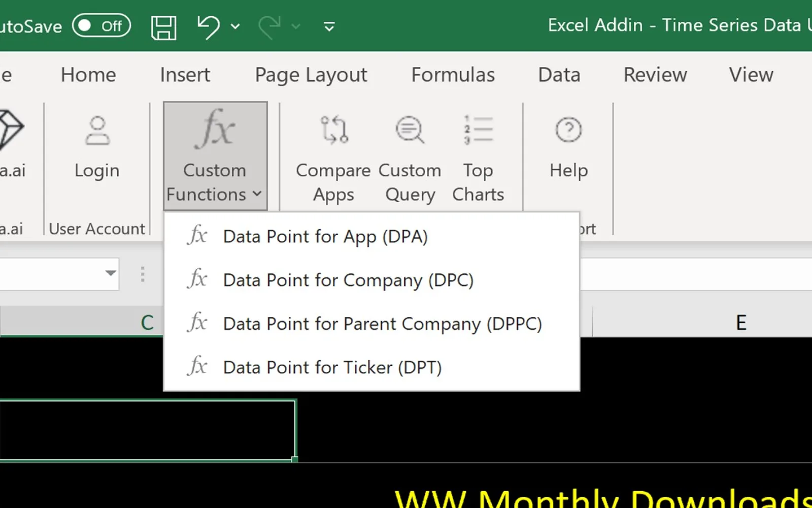Select Data Point for Company (DPC)
Image resolution: width=812 pixels, height=508 pixels.
(x=371, y=280)
